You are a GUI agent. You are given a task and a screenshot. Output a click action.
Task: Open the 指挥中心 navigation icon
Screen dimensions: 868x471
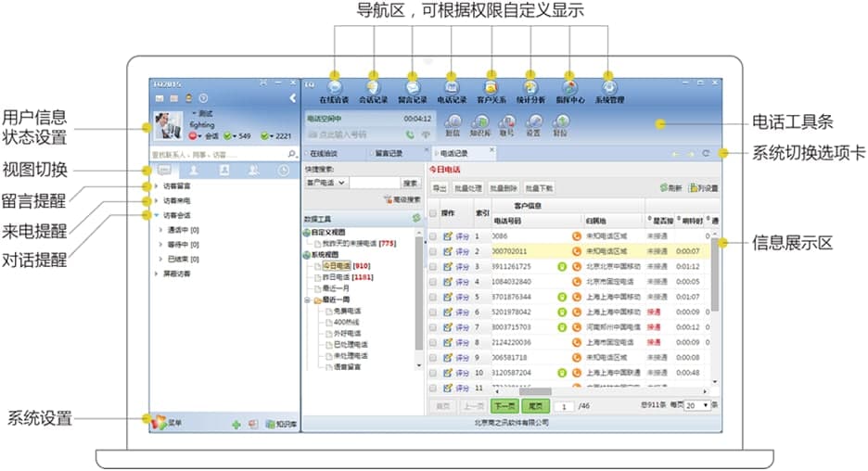570,87
